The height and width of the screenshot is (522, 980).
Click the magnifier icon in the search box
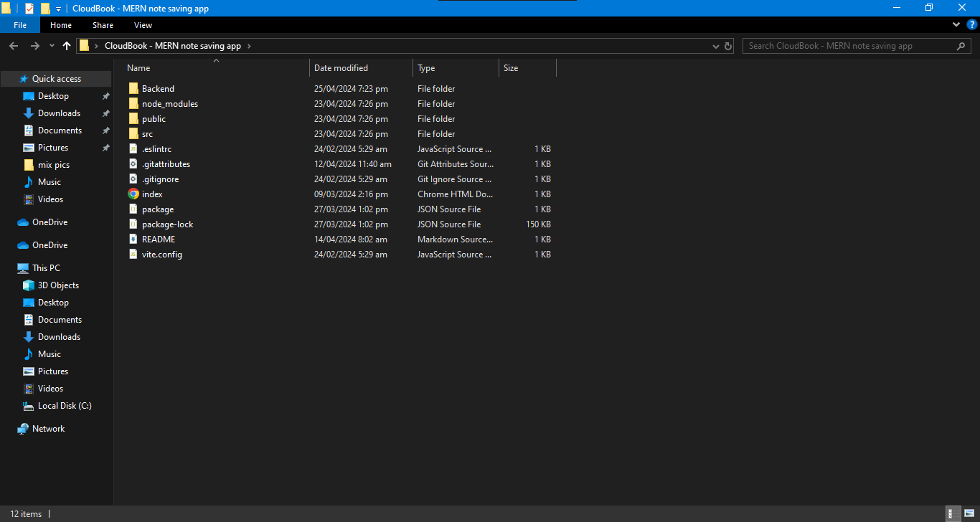point(961,46)
